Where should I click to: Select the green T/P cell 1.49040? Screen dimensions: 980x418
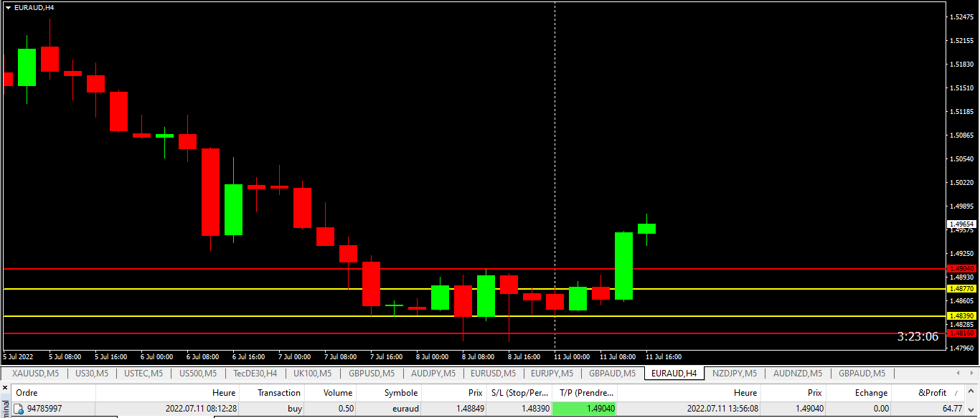point(584,409)
